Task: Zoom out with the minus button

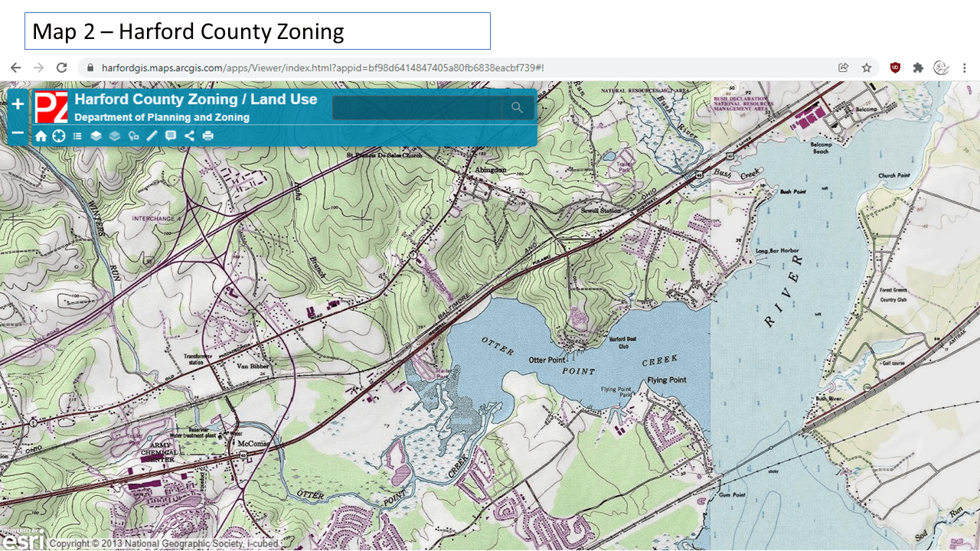Action: [17, 132]
